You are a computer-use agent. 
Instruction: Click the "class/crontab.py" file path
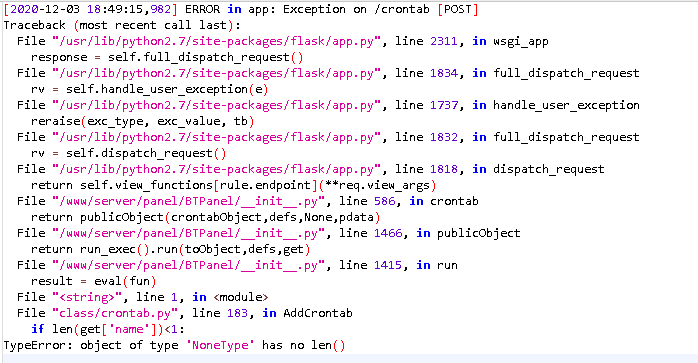click(x=114, y=314)
